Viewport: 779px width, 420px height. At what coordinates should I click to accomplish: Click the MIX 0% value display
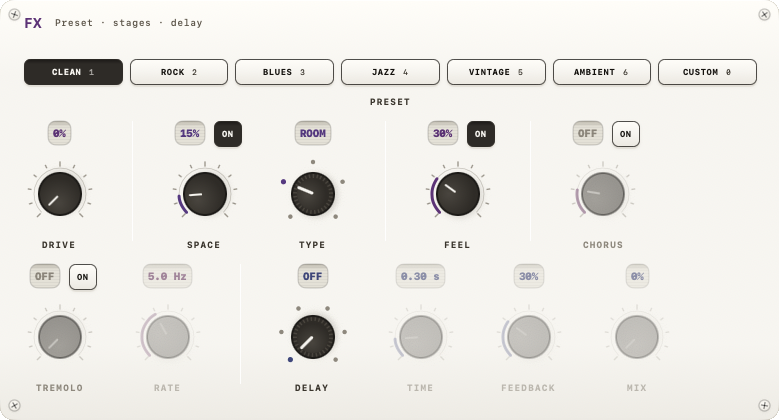point(637,276)
